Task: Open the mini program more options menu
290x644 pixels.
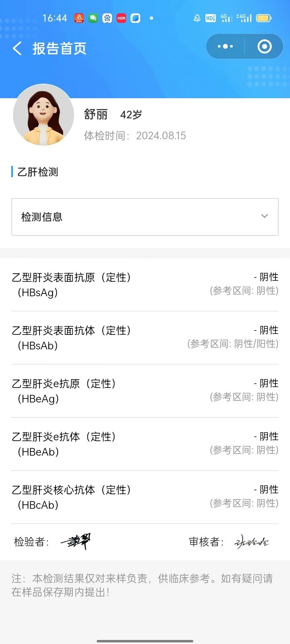Action: pyautogui.click(x=225, y=47)
